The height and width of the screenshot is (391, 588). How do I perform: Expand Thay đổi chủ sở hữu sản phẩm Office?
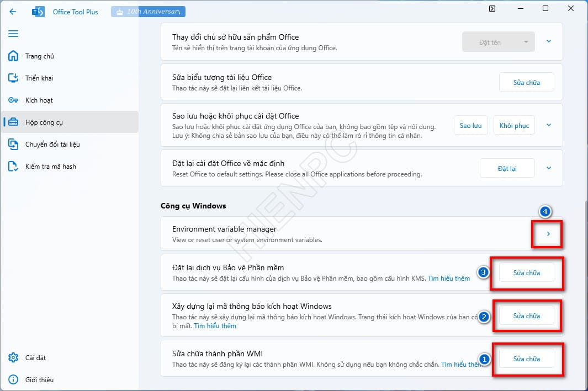(x=549, y=41)
